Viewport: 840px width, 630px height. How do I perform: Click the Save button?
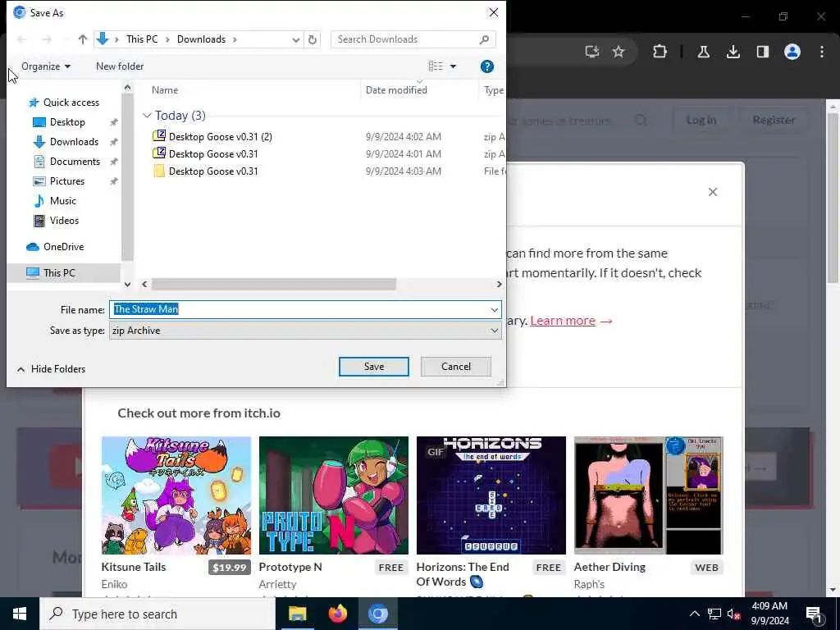pyautogui.click(x=374, y=367)
